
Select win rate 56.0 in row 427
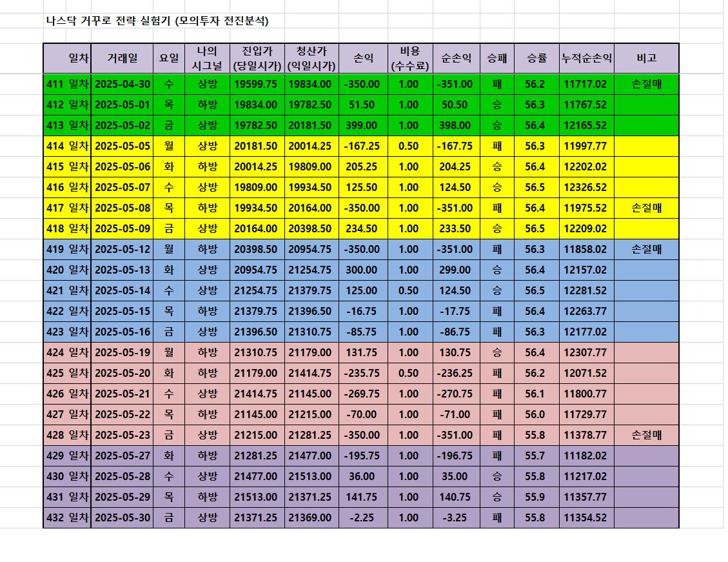pyautogui.click(x=536, y=414)
